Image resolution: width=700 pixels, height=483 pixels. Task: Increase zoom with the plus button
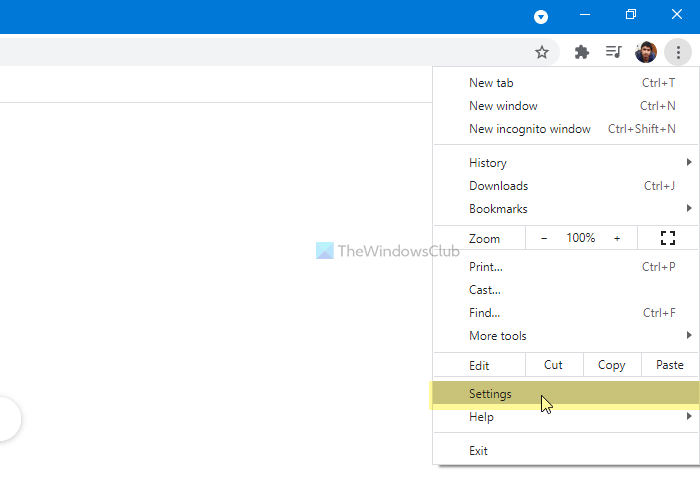[617, 238]
